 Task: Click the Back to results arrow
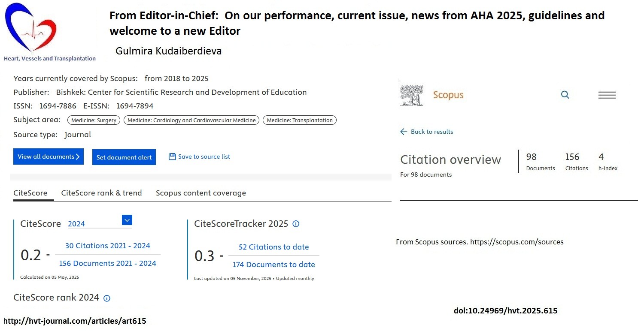click(404, 132)
